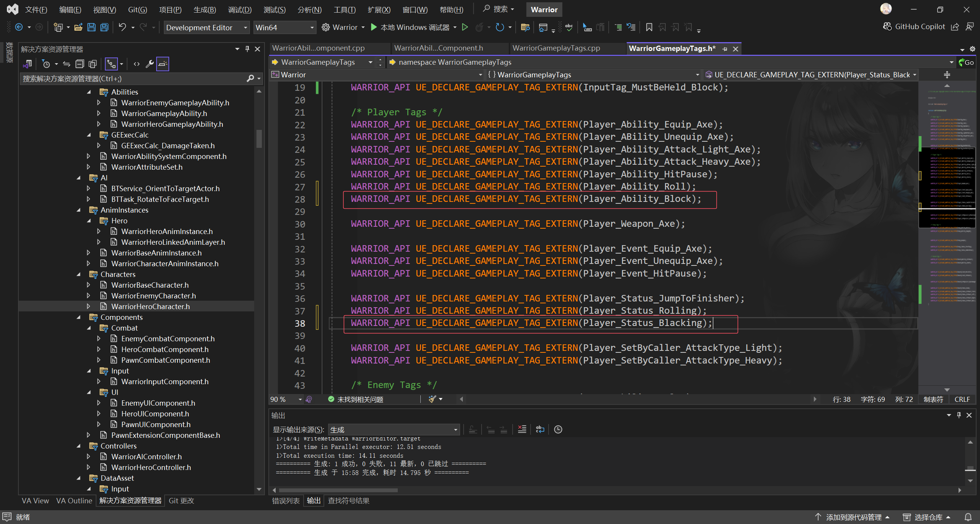Toggle a bookmark with the bookmark icon
Viewport: 980px width, 524px height.
coord(649,27)
